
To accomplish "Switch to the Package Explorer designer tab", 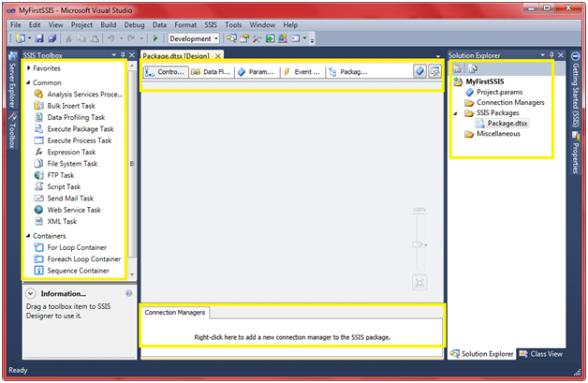I will (x=348, y=72).
